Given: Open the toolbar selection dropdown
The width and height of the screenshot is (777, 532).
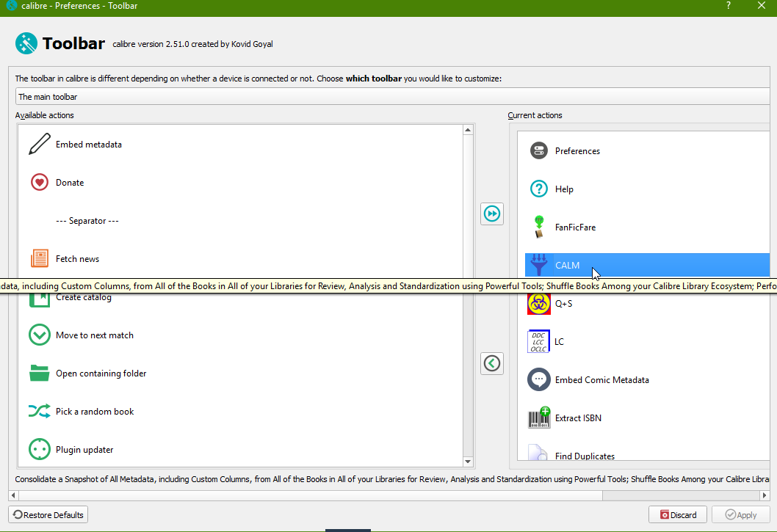Looking at the screenshot, I should [x=392, y=97].
